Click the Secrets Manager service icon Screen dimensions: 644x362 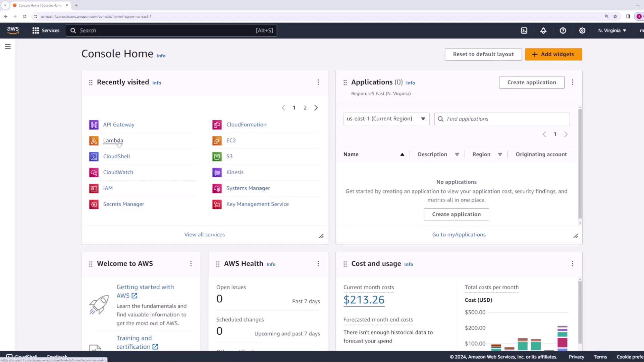point(94,204)
